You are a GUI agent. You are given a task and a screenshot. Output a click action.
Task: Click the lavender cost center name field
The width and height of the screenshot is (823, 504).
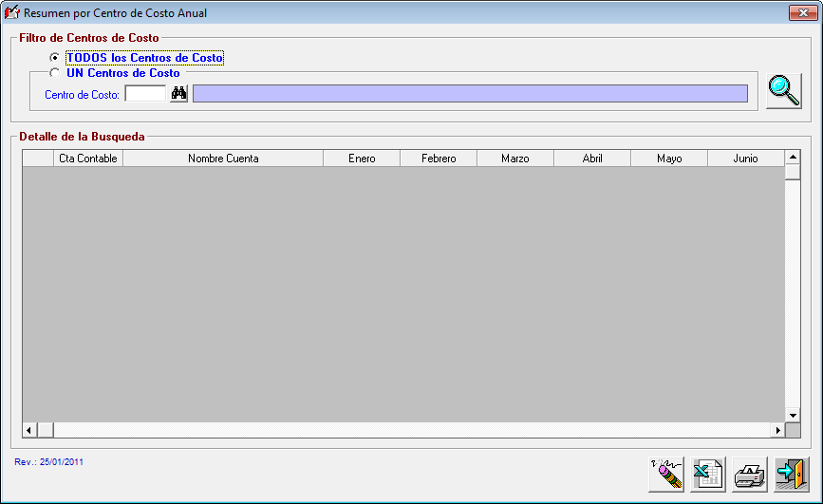[470, 94]
